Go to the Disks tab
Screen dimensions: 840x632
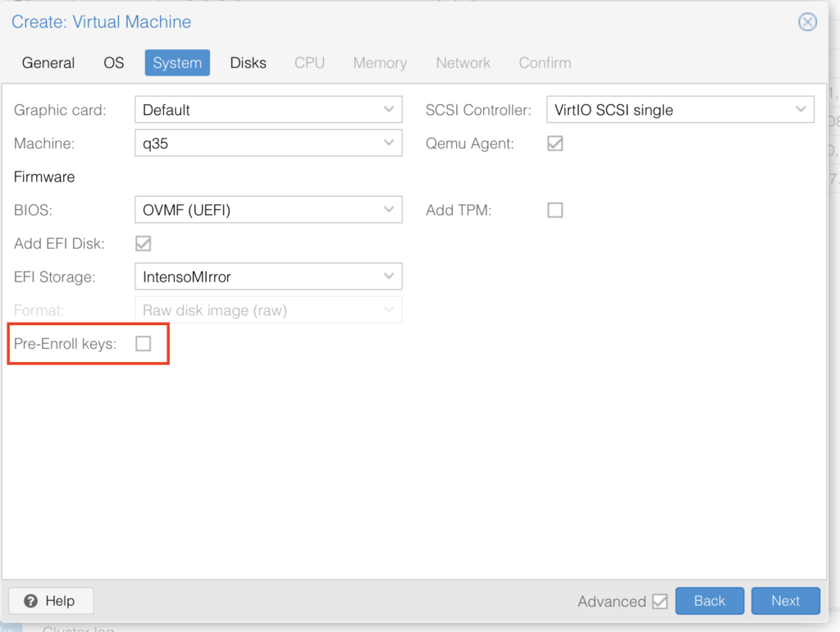click(x=248, y=63)
